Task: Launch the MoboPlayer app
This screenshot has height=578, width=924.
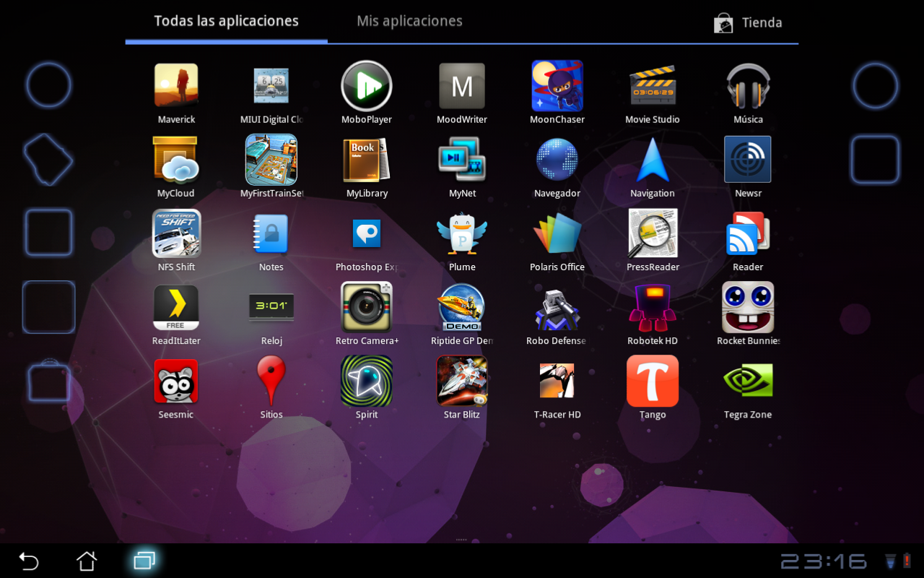Action: point(367,85)
